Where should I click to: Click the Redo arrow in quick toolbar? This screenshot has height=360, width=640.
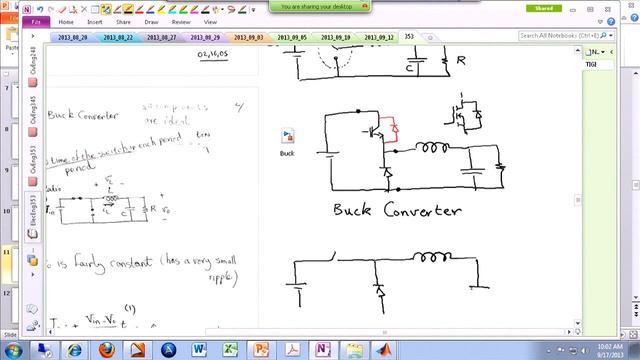[x=51, y=9]
